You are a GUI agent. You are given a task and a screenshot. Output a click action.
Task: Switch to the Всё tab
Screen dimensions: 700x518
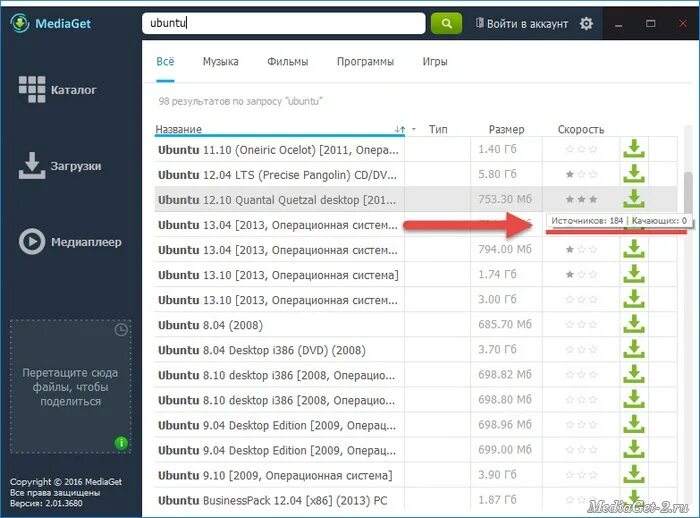165,62
